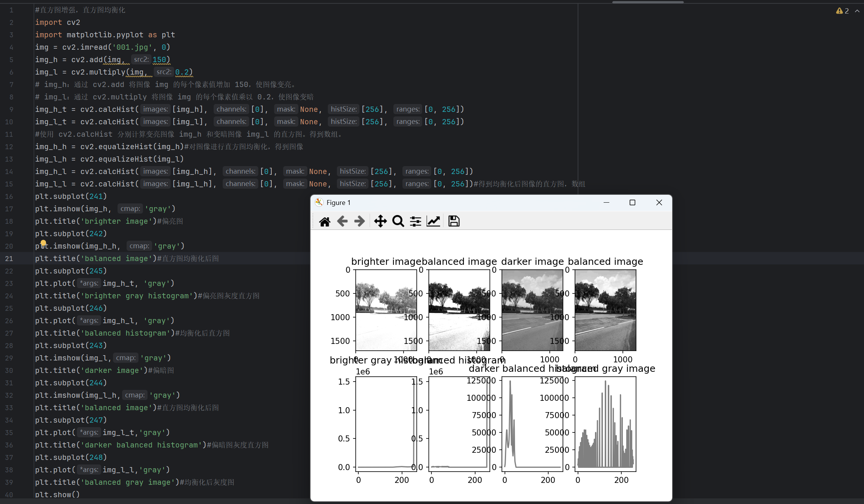Click the horizontal scrollbar at editor top

647,2
